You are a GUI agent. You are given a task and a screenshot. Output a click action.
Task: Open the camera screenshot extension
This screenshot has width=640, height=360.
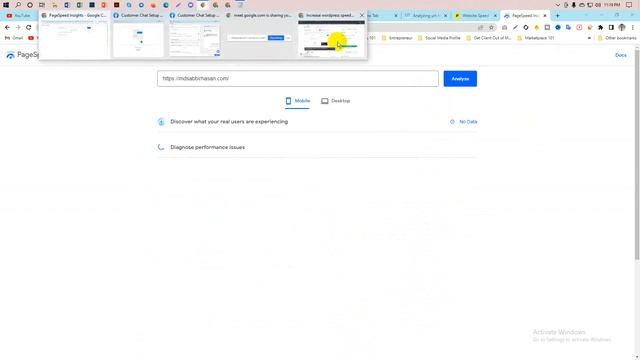(x=504, y=27)
